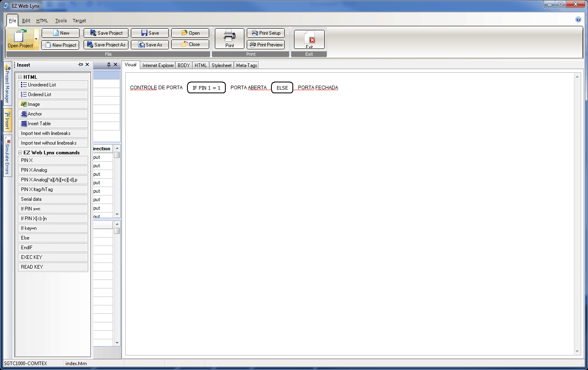Pin the Insert panel with pushpin
The image size is (588, 370).
click(80, 65)
